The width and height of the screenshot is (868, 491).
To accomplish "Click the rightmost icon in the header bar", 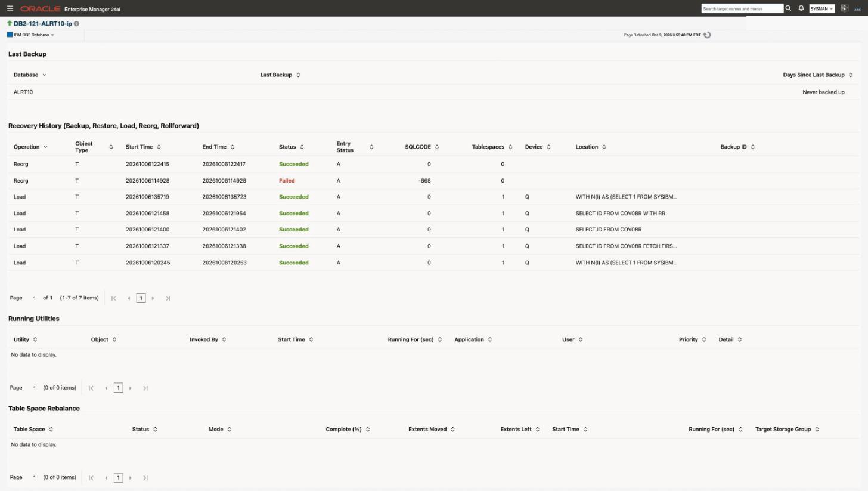I will click(x=857, y=8).
